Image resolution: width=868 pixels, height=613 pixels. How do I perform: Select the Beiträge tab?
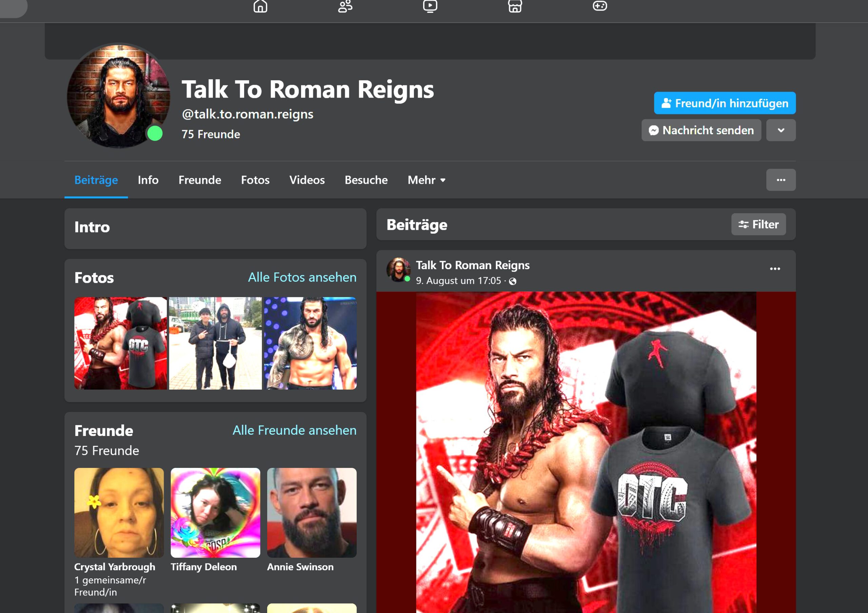pos(96,180)
